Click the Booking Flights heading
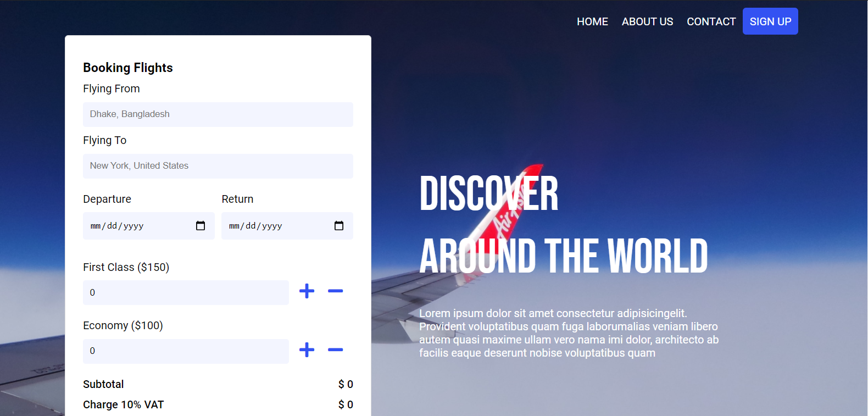868x416 pixels. tap(128, 68)
